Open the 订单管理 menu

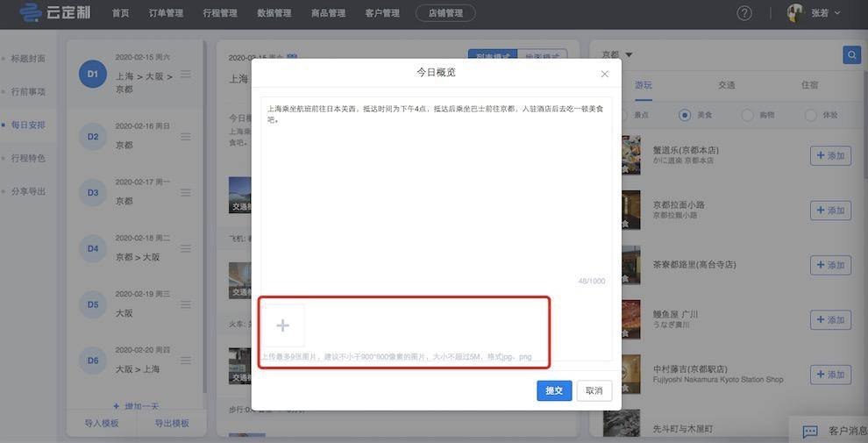166,13
